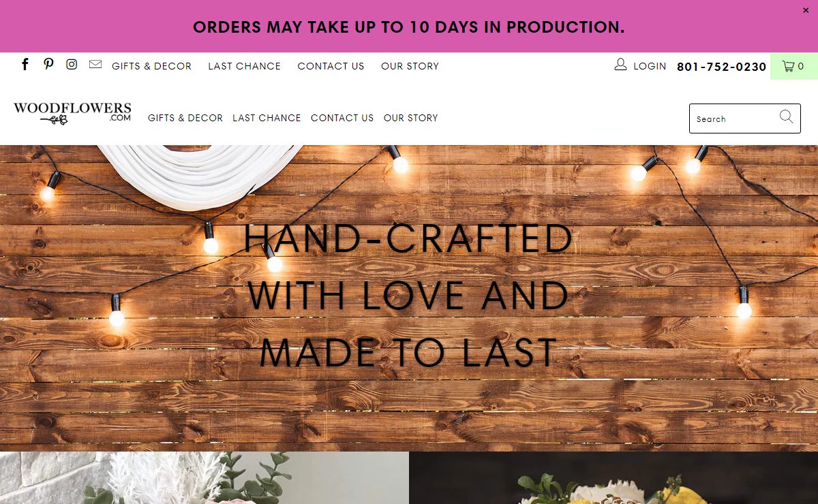Open Contact Us beside the logo
Image resolution: width=818 pixels, height=504 pixels.
pos(342,118)
